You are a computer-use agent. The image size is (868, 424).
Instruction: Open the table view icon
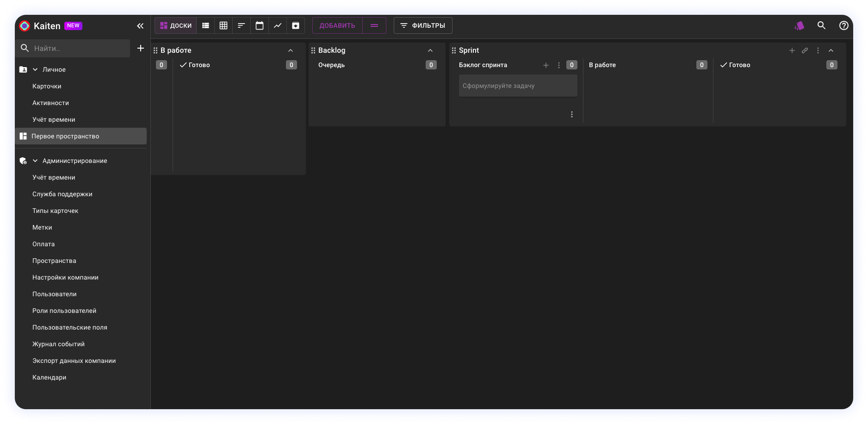coord(223,25)
